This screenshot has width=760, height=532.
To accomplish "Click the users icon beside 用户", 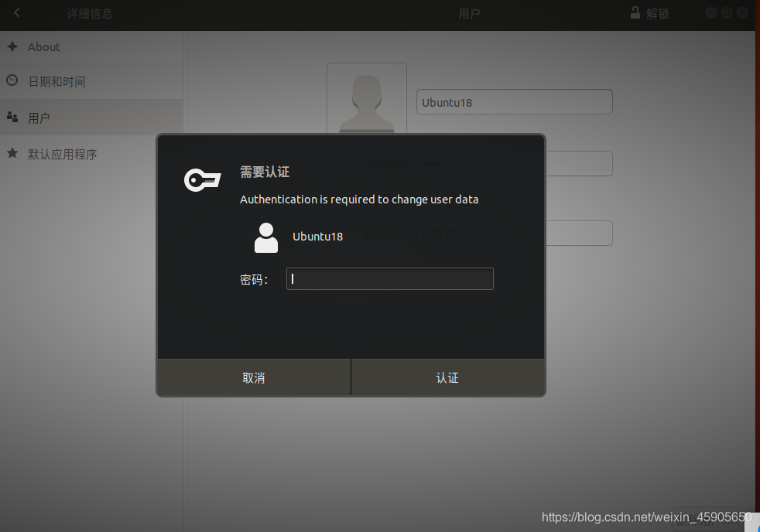I will [12, 118].
